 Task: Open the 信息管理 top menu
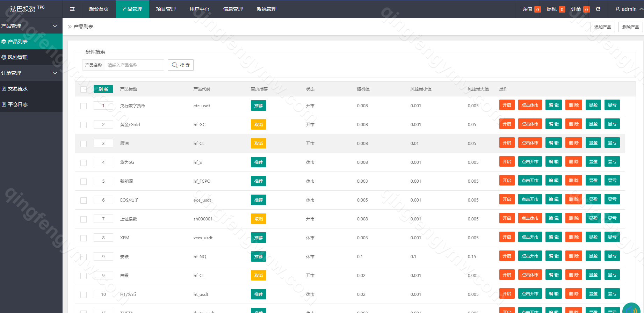pos(233,9)
